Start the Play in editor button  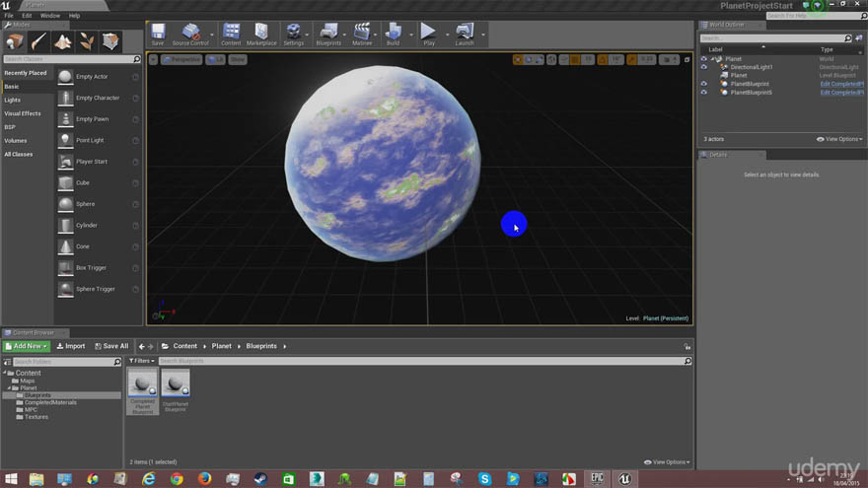pos(428,34)
